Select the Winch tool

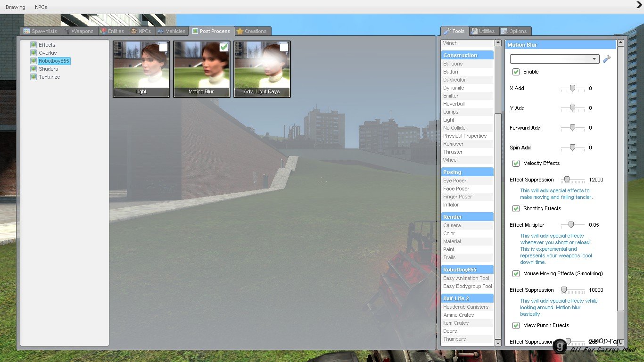[x=467, y=43]
